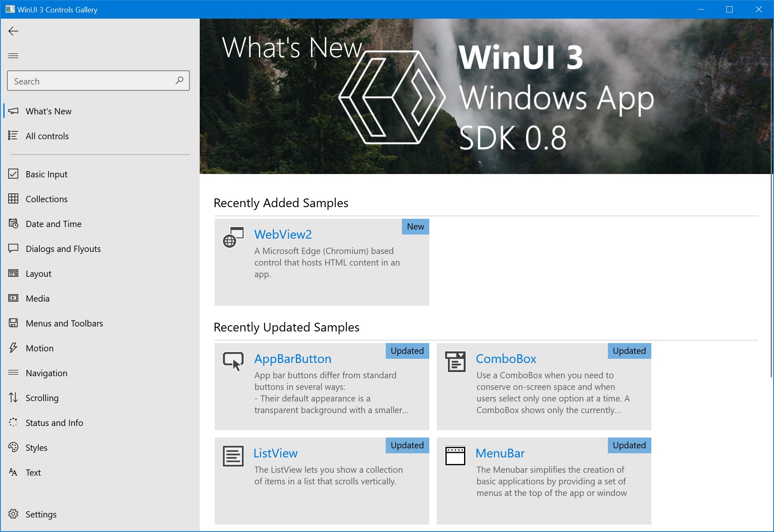Select Status and Info category
The width and height of the screenshot is (774, 532).
click(x=99, y=423)
